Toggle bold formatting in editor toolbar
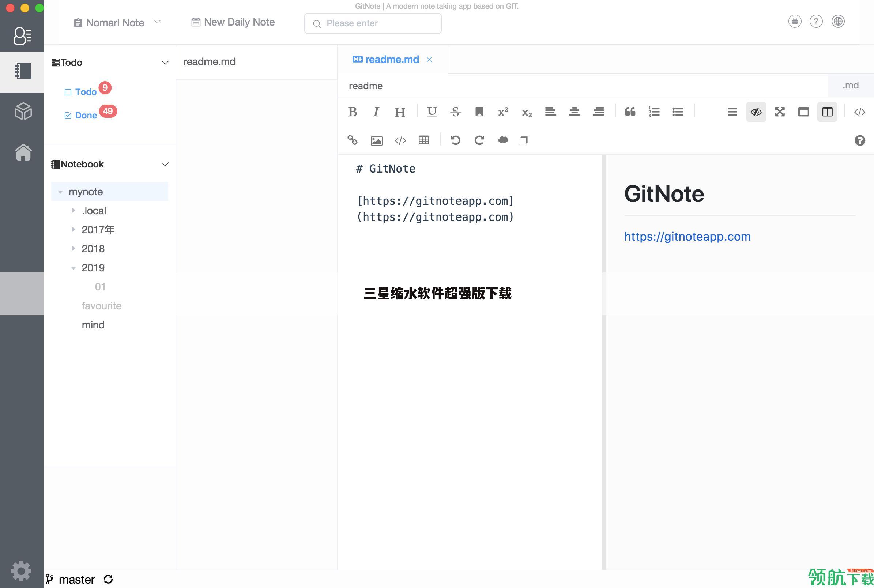The height and width of the screenshot is (588, 874). click(x=353, y=112)
